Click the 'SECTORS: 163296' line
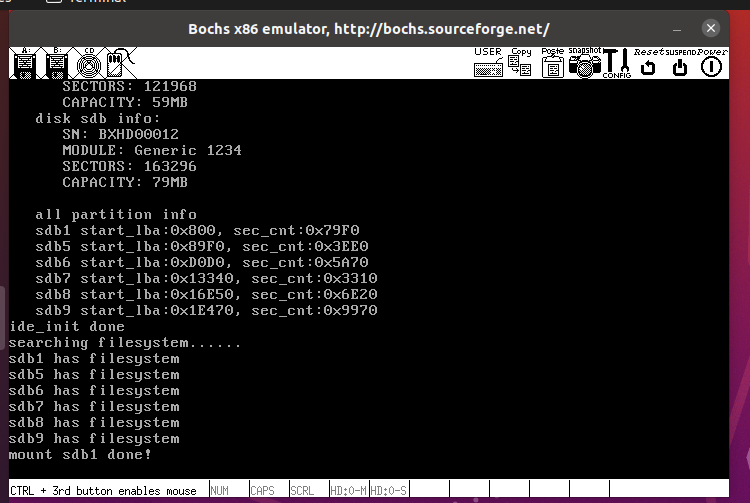The image size is (750, 503). tap(129, 166)
